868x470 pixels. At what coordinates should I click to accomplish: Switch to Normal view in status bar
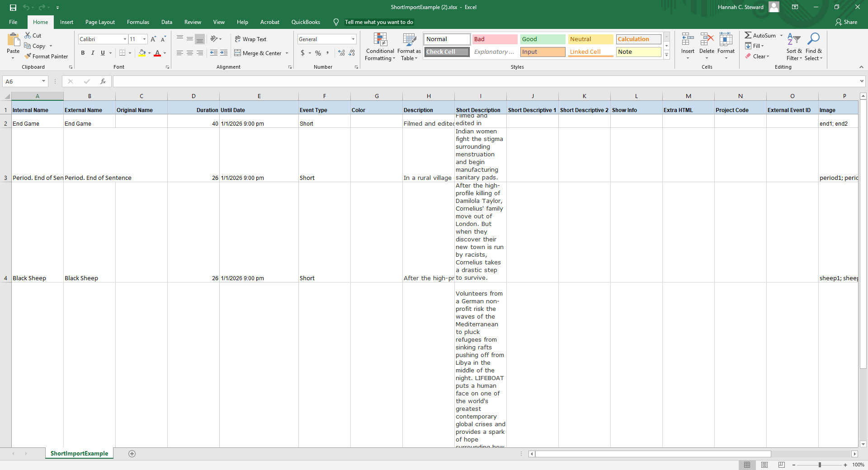coord(747,465)
